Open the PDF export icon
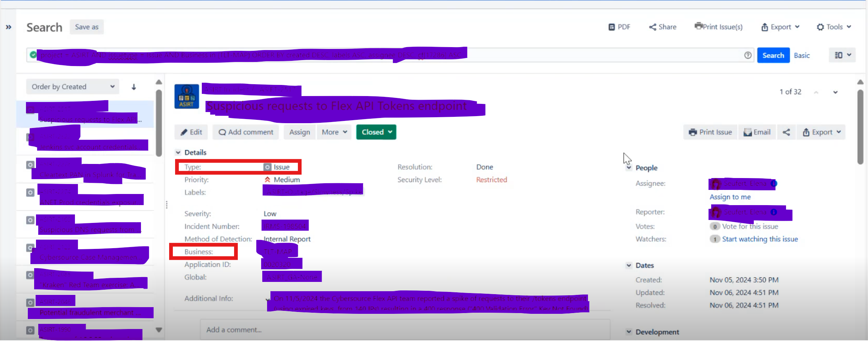Image resolution: width=868 pixels, height=342 pixels. pos(612,27)
